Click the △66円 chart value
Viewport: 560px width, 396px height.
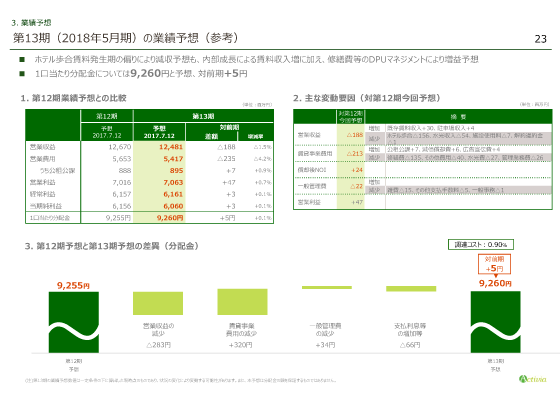[410, 345]
